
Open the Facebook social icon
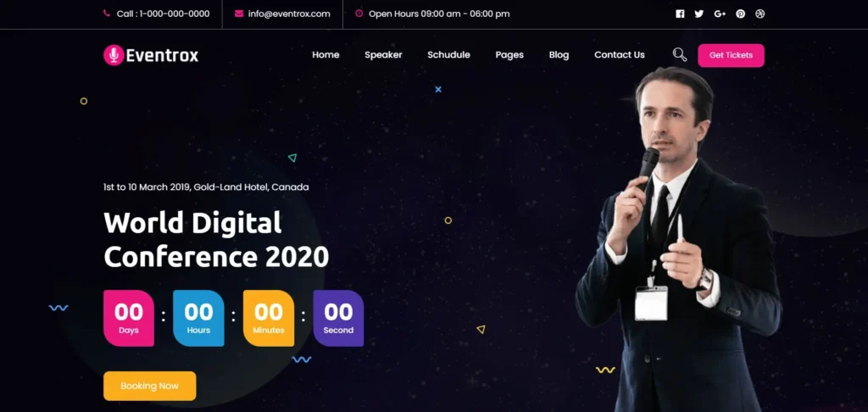680,14
